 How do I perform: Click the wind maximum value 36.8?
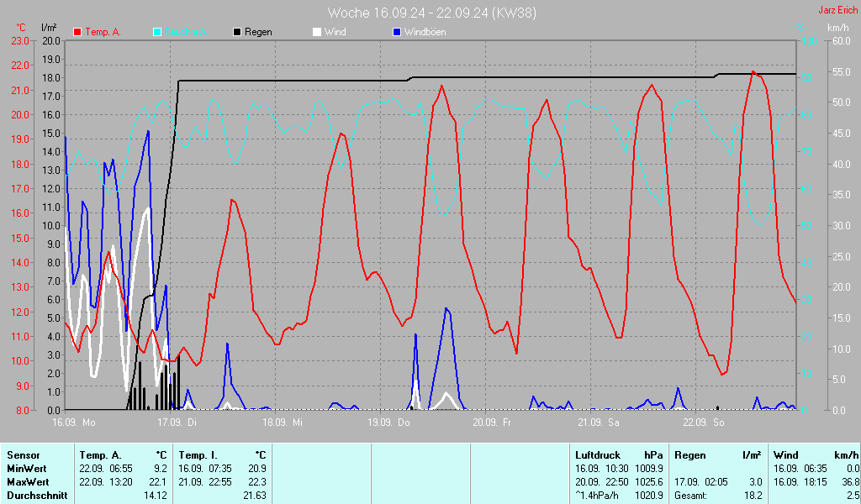point(850,482)
